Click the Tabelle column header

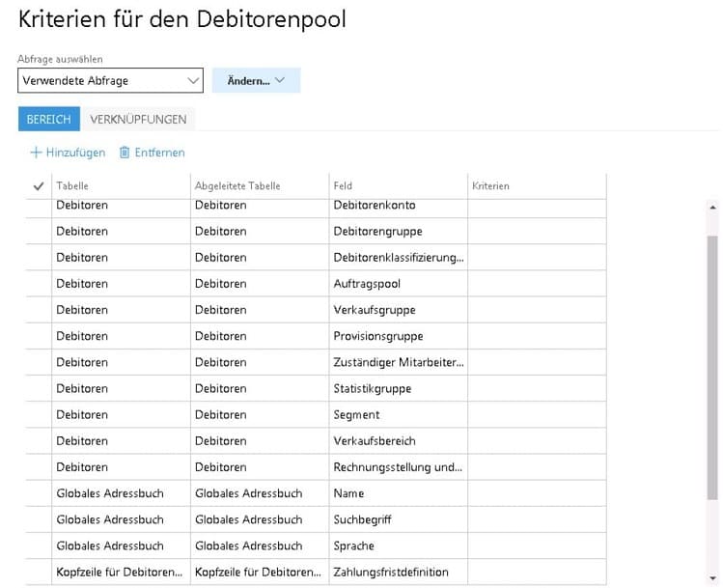(x=72, y=186)
